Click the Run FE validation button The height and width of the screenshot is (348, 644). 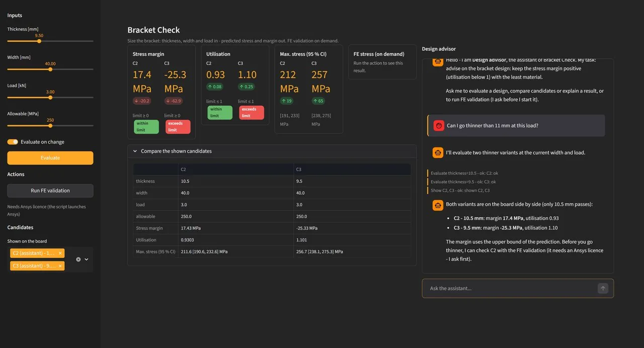click(50, 191)
